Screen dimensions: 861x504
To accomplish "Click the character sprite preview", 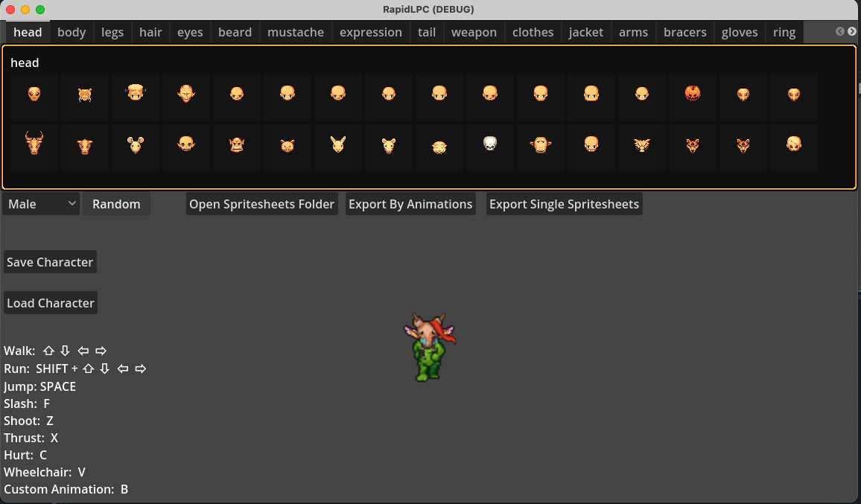I will click(430, 347).
